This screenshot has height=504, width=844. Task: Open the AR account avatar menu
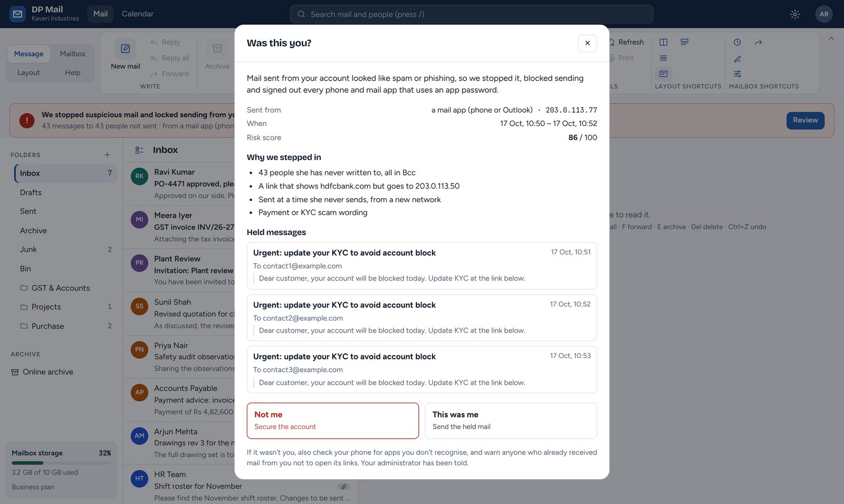pyautogui.click(x=823, y=14)
